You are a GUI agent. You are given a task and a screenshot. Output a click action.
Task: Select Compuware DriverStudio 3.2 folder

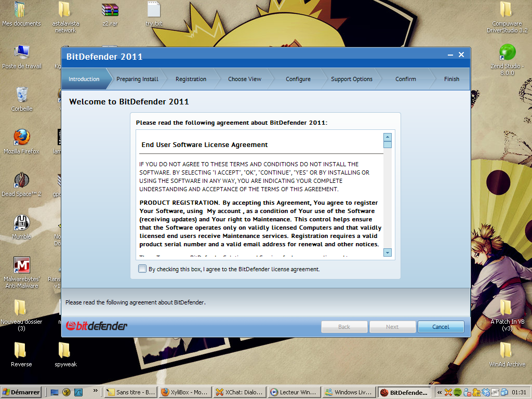click(x=507, y=17)
